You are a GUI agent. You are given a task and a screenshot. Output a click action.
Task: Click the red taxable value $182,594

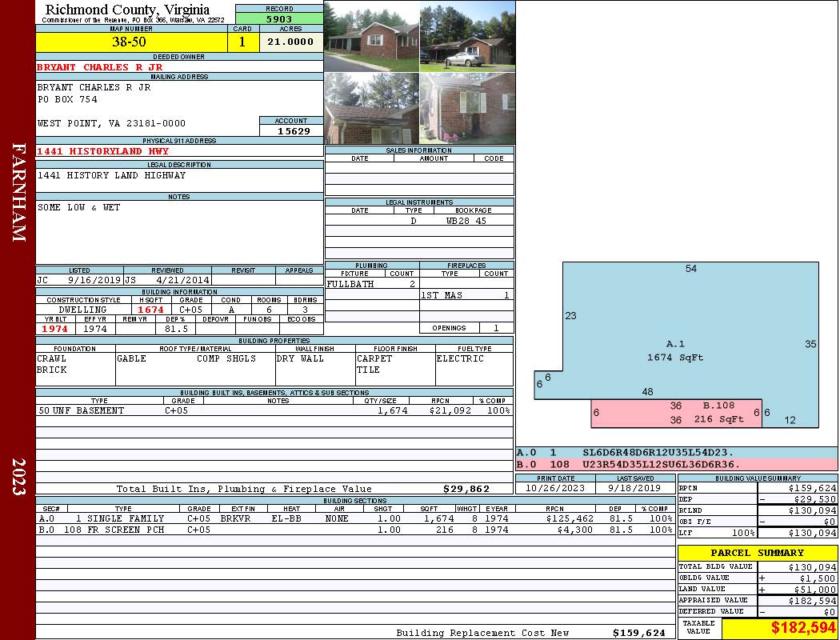[x=803, y=627]
